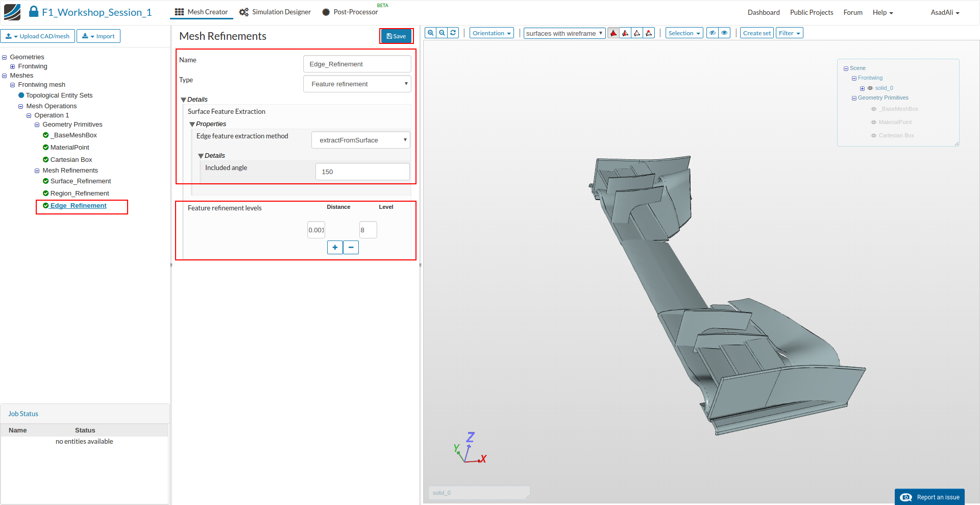Switch to the Post-Processor tab

[350, 12]
